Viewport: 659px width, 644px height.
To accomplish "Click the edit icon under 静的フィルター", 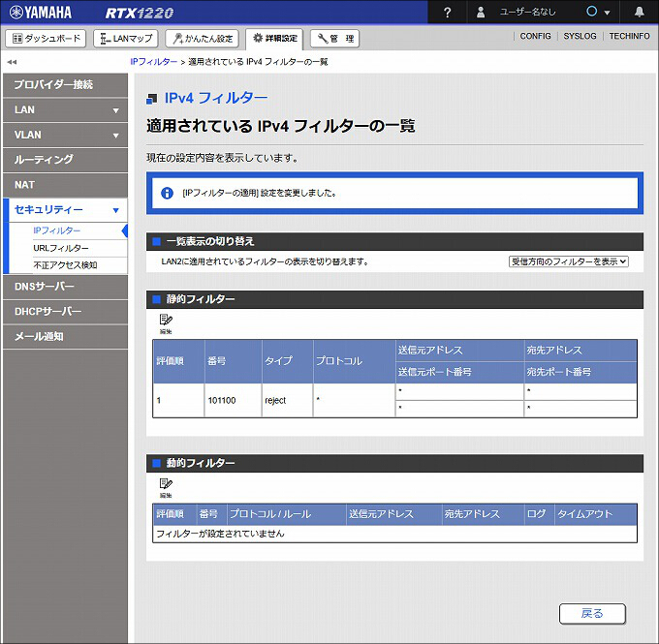I will click(x=166, y=323).
